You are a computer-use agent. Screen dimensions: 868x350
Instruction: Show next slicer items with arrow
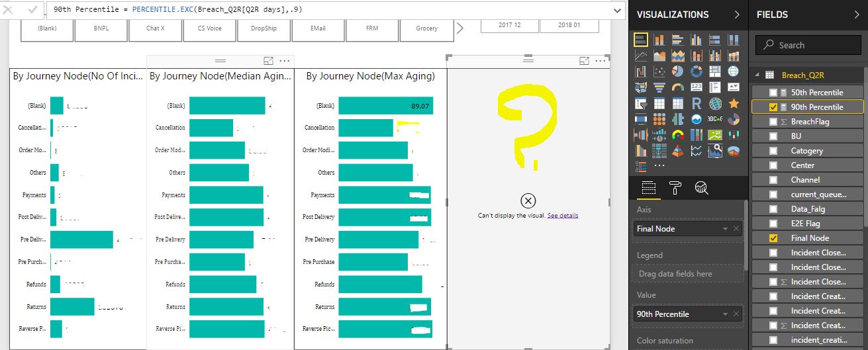pyautogui.click(x=461, y=28)
